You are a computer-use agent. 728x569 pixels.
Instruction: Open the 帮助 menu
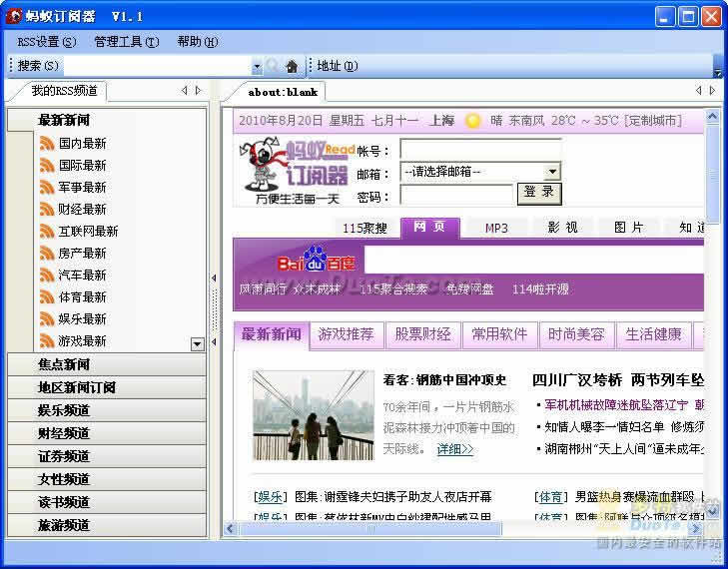click(198, 42)
